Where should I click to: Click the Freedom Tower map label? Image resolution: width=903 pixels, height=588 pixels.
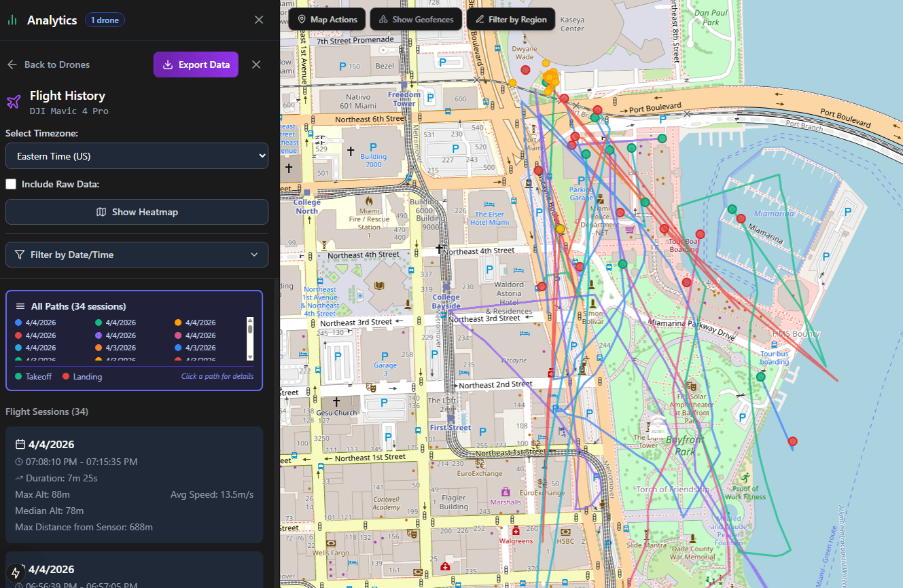pyautogui.click(x=404, y=99)
